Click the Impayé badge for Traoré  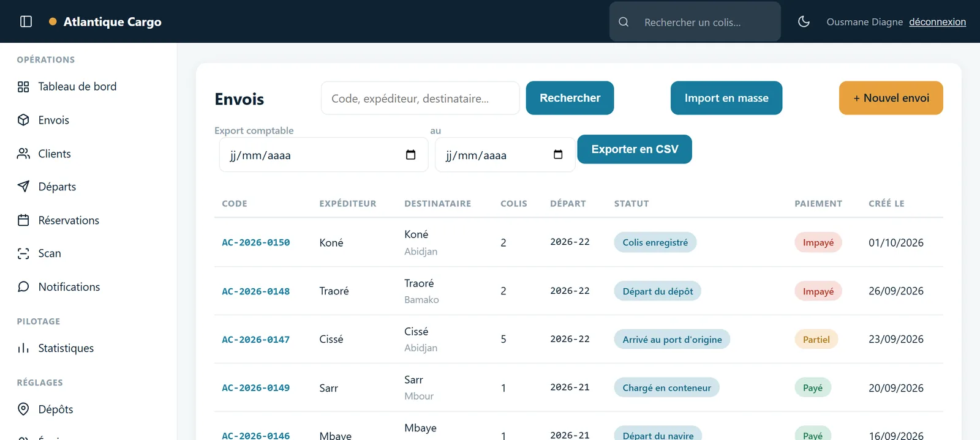(x=818, y=291)
